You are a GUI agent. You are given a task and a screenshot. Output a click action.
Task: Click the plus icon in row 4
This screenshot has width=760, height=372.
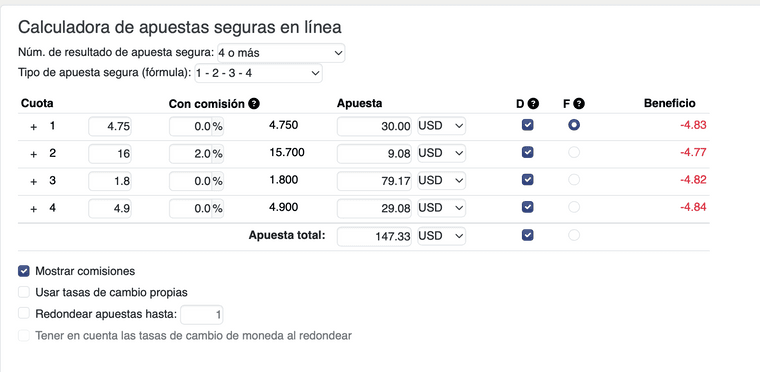[33, 209]
